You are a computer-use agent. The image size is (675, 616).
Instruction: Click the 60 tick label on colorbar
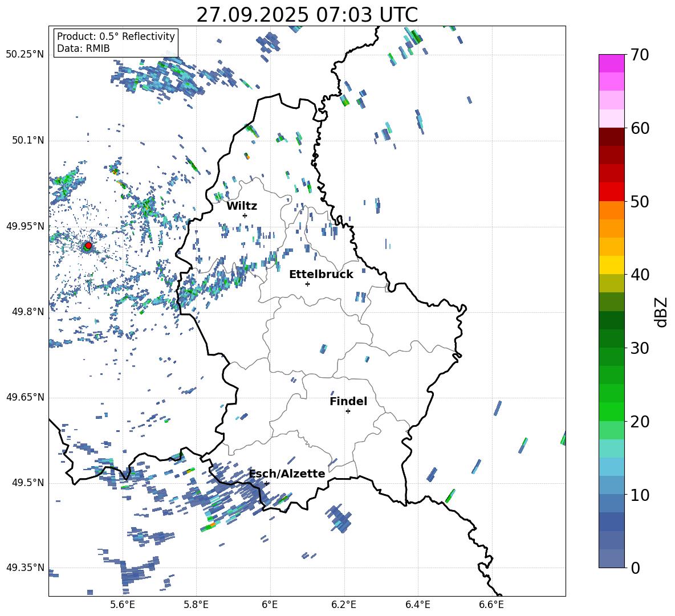[640, 128]
